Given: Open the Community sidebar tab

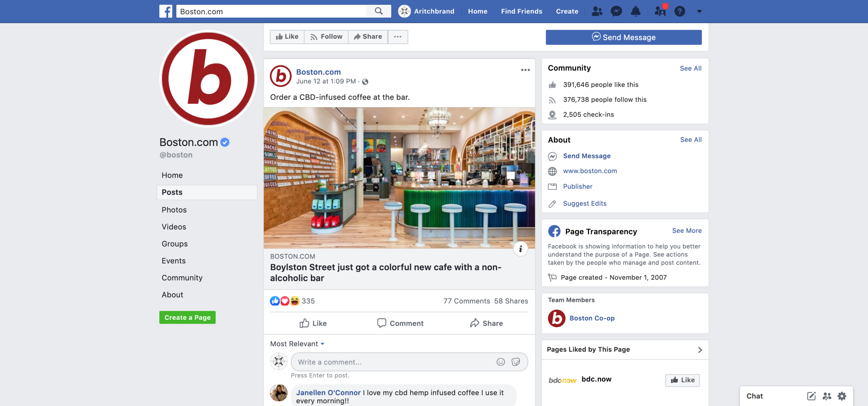Looking at the screenshot, I should (x=182, y=278).
